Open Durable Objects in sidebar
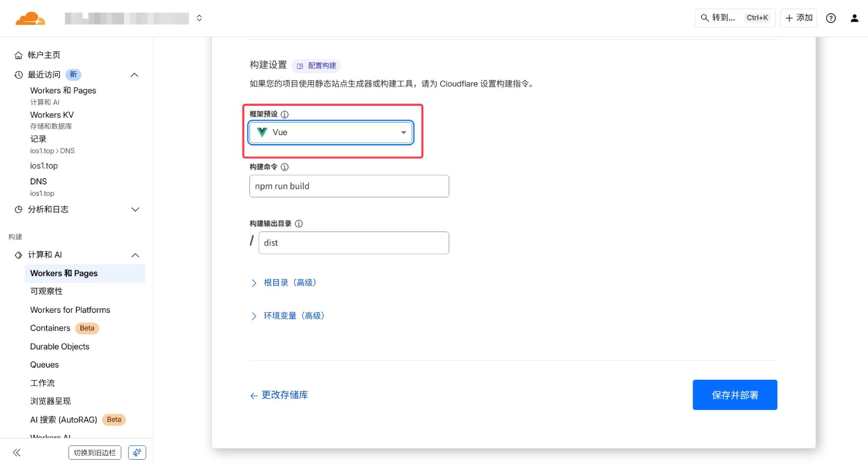868x464 pixels. [x=59, y=346]
